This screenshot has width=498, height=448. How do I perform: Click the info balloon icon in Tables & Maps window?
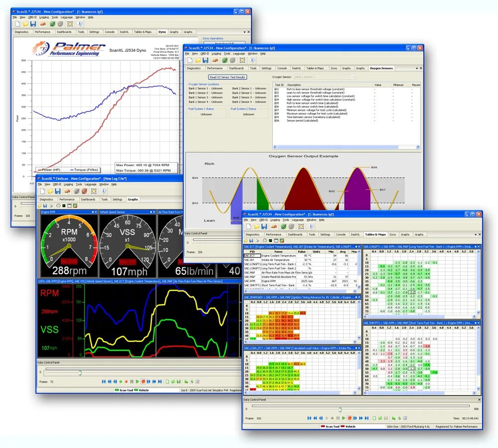coord(311,226)
